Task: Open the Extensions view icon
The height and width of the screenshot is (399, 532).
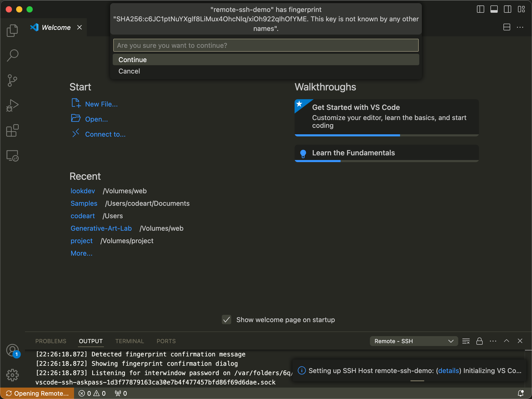Action: (12, 130)
